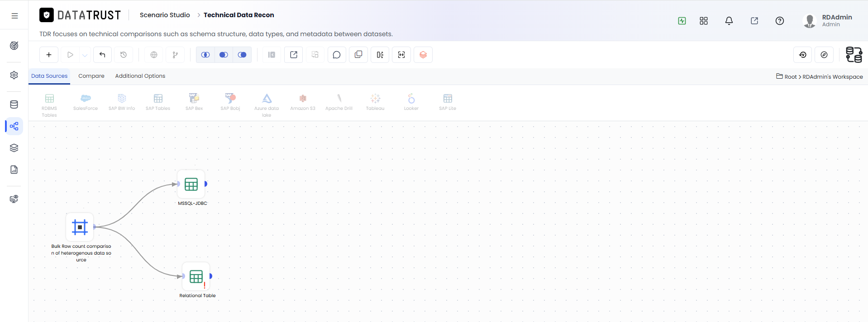Click the green activity monitor icon
The width and height of the screenshot is (868, 322).
coord(682,21)
